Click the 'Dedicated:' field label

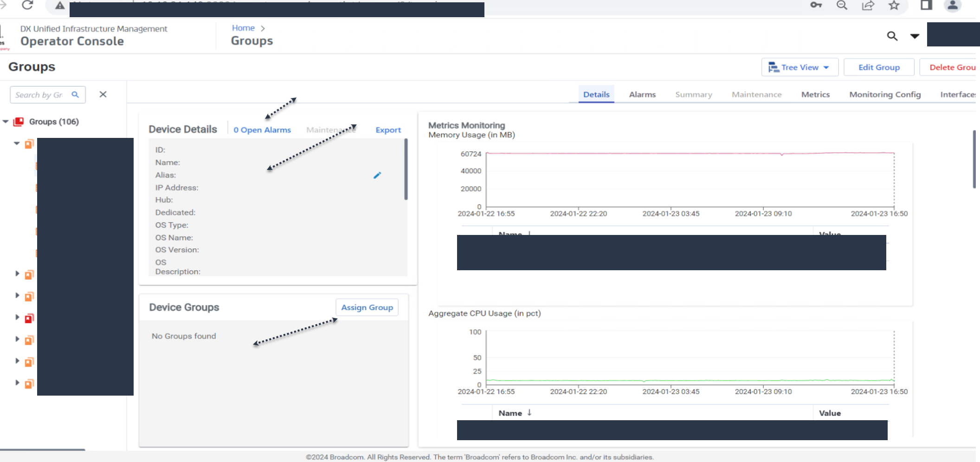(x=175, y=212)
